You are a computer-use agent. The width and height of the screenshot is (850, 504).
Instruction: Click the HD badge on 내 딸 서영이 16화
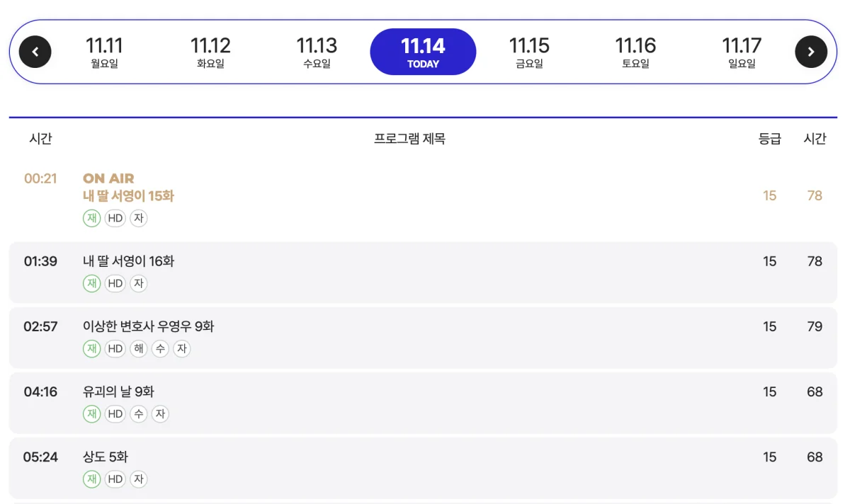tap(115, 283)
